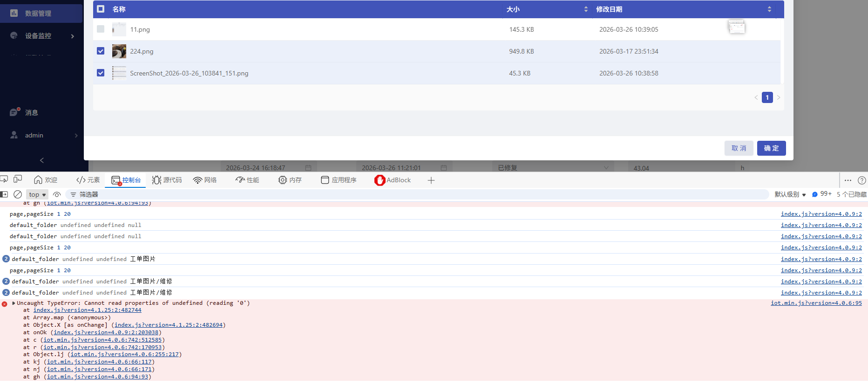
Task: Open DevTools help question mark icon
Action: click(x=861, y=180)
